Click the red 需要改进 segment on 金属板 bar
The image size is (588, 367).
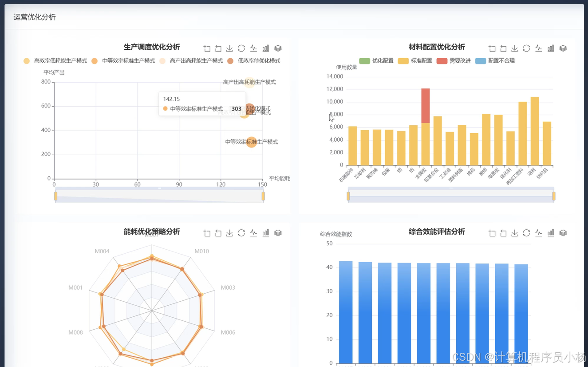pyautogui.click(x=425, y=106)
